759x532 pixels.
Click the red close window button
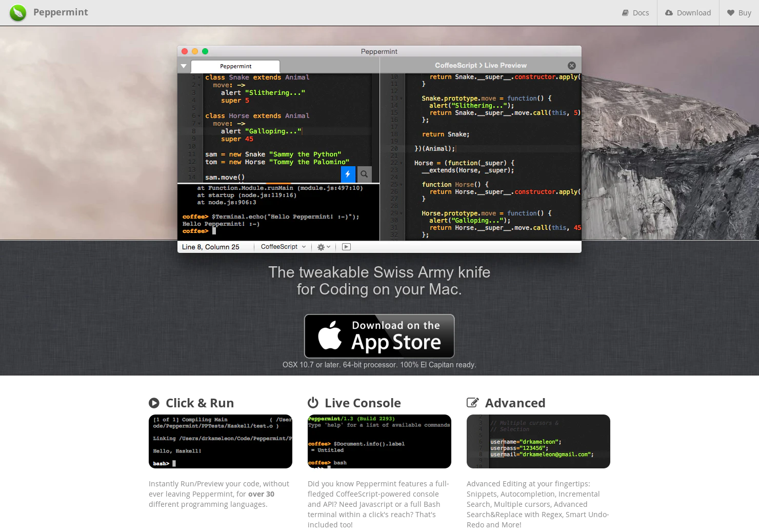tap(185, 51)
